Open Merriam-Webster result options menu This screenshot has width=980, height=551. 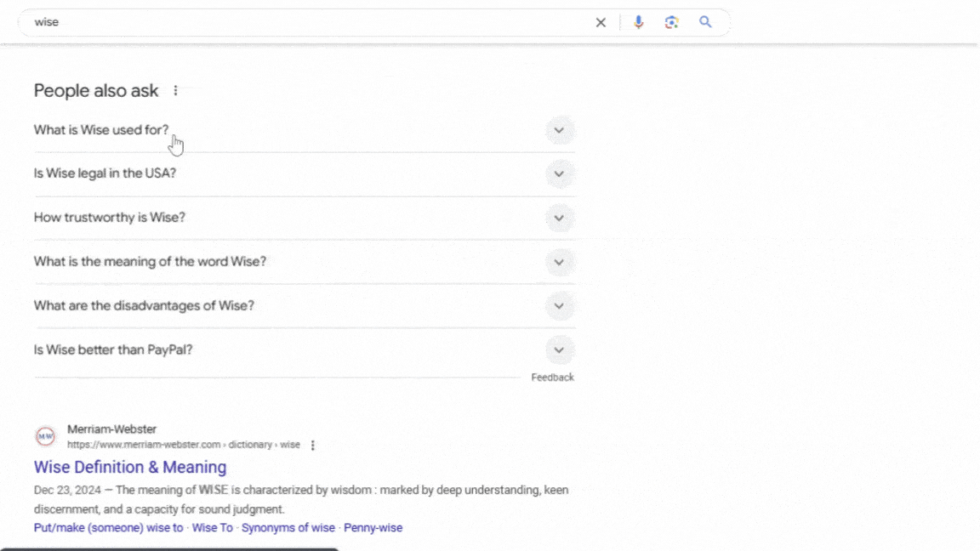[x=313, y=446]
